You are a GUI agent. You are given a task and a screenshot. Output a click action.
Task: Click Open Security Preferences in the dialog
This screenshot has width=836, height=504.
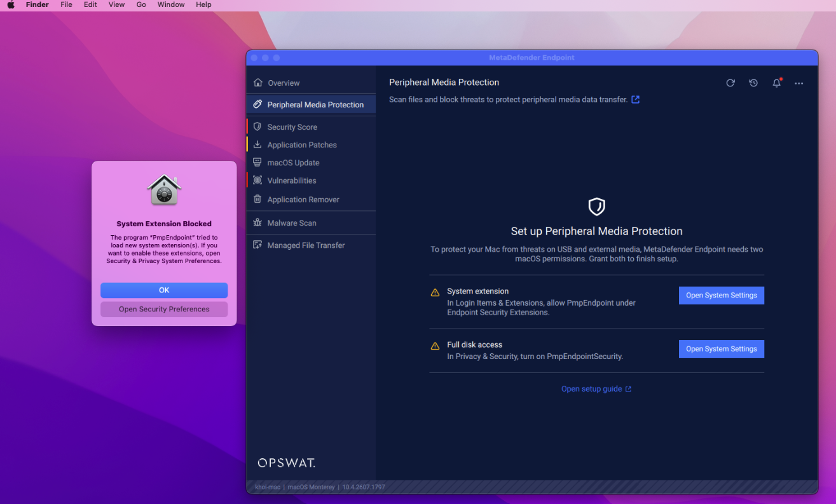tap(164, 310)
